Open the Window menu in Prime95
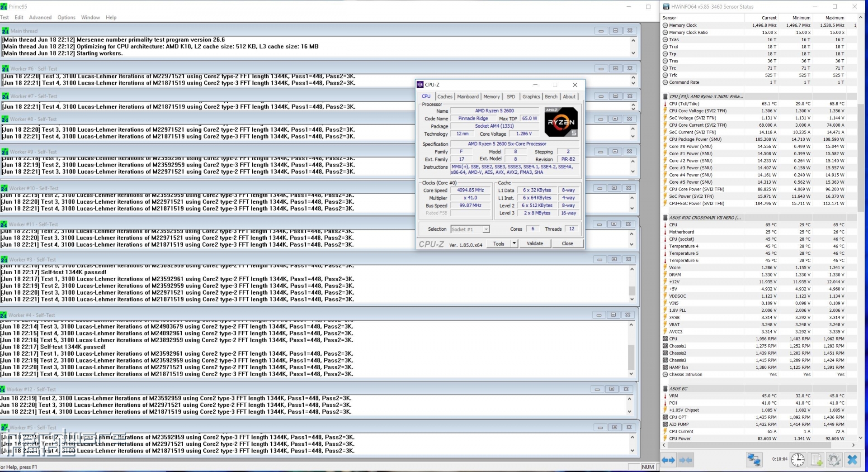The width and height of the screenshot is (868, 472). (x=90, y=18)
